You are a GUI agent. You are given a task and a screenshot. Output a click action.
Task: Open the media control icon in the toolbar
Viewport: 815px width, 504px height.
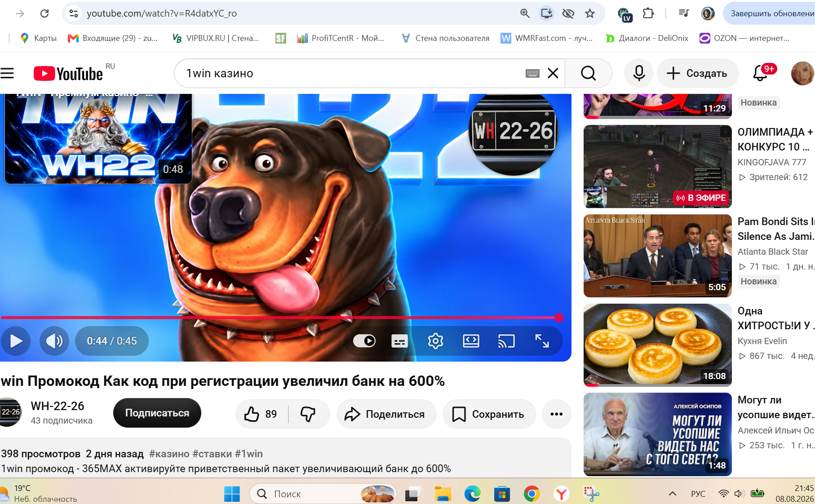684,13
